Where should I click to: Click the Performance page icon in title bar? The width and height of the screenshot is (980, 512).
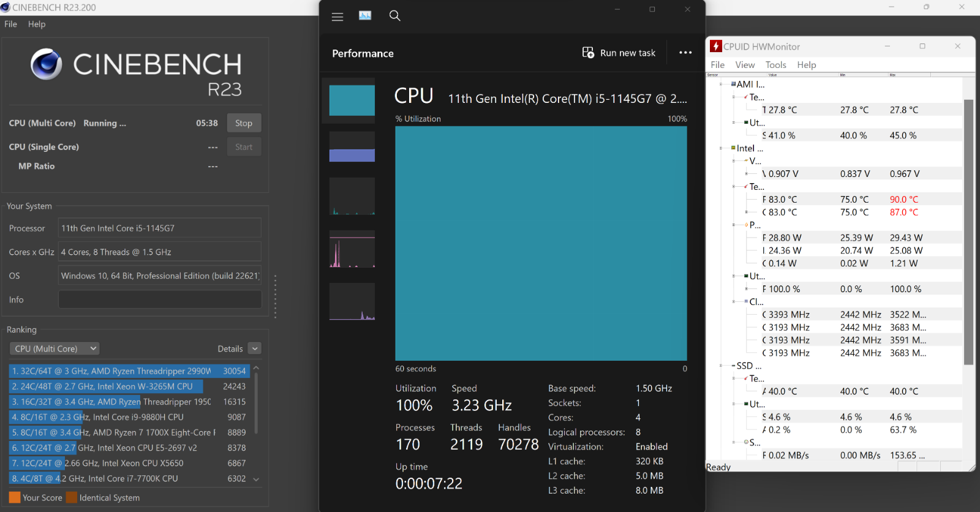365,16
